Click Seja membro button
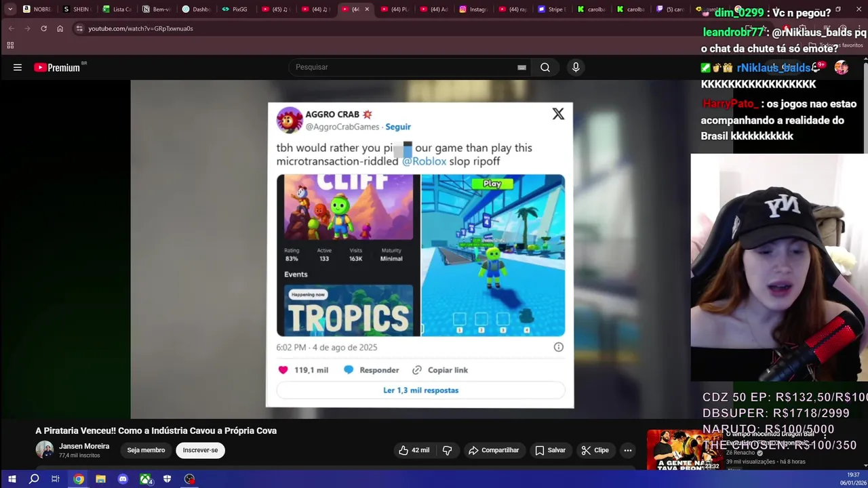 point(146,450)
